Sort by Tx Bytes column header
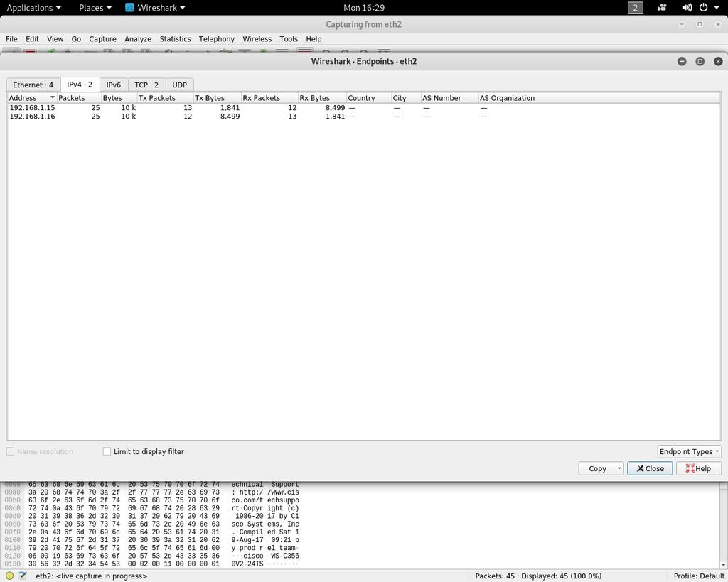Viewport: 728px width, 582px height. 218,98
